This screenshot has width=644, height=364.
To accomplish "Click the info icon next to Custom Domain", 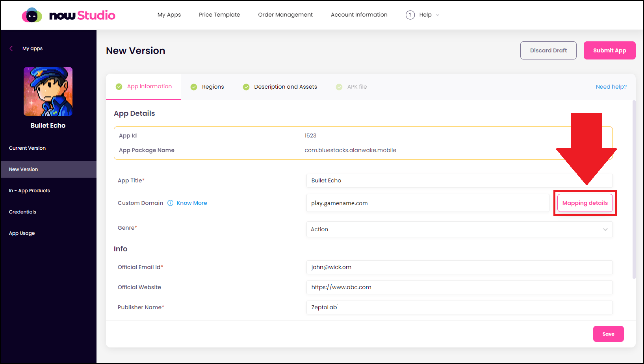I will (x=170, y=203).
